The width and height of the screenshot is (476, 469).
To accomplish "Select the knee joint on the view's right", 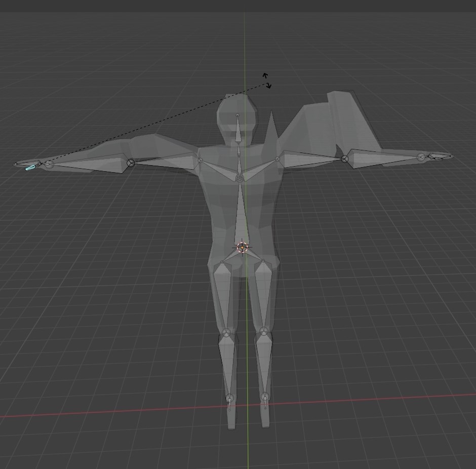I will [x=264, y=331].
